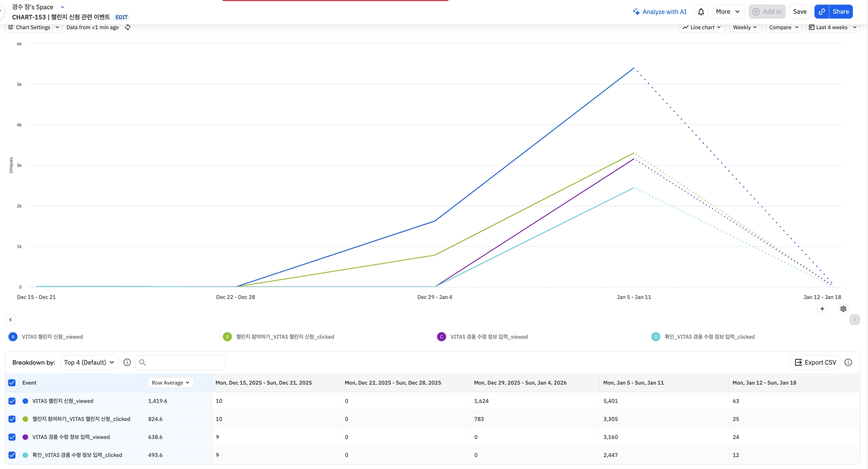This screenshot has height=469, width=868.
Task: Click the plus icon below chart
Action: coord(822,309)
